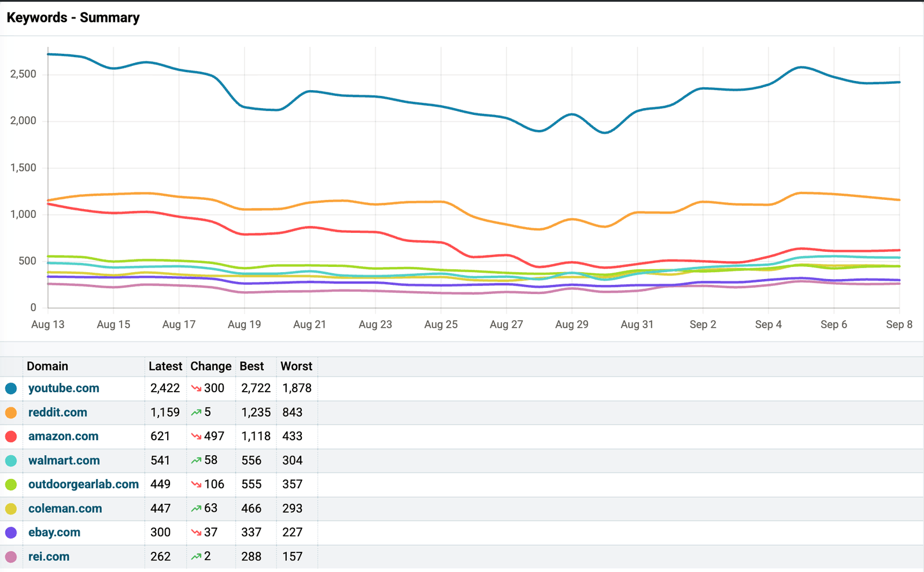
Task: Click the Sep 8 x-axis date label
Action: (899, 325)
